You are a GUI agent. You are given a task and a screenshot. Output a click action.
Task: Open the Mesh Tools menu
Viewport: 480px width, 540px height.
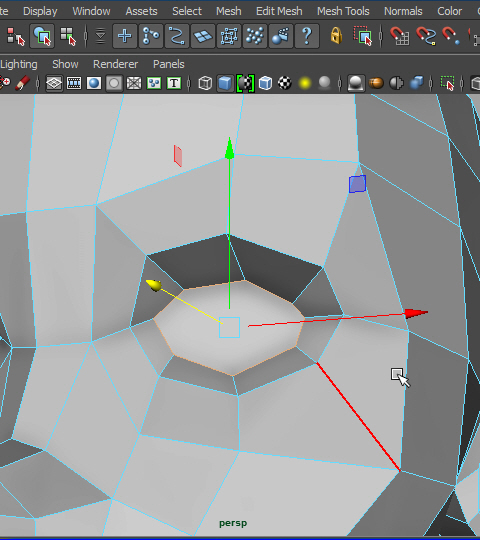[x=343, y=11]
